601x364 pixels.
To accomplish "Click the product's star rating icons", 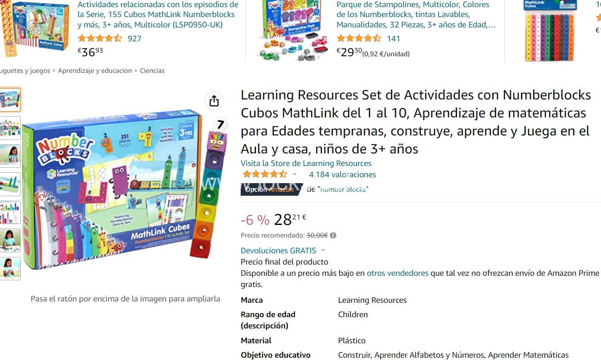I will tap(265, 174).
